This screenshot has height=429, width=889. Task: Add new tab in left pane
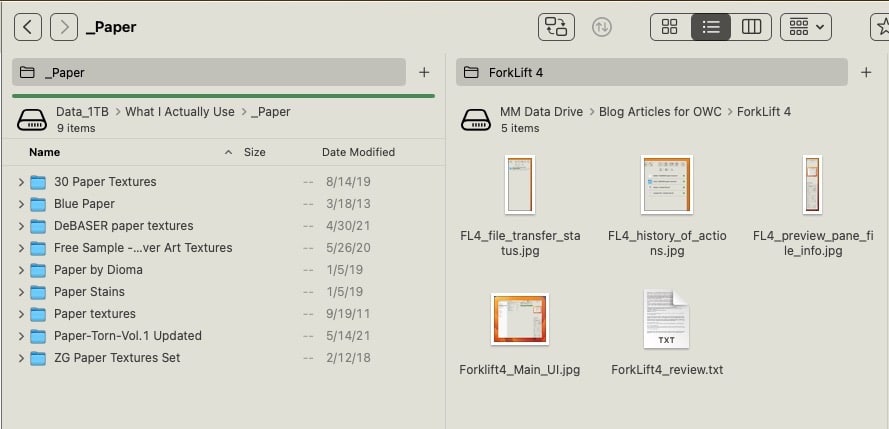coord(424,72)
